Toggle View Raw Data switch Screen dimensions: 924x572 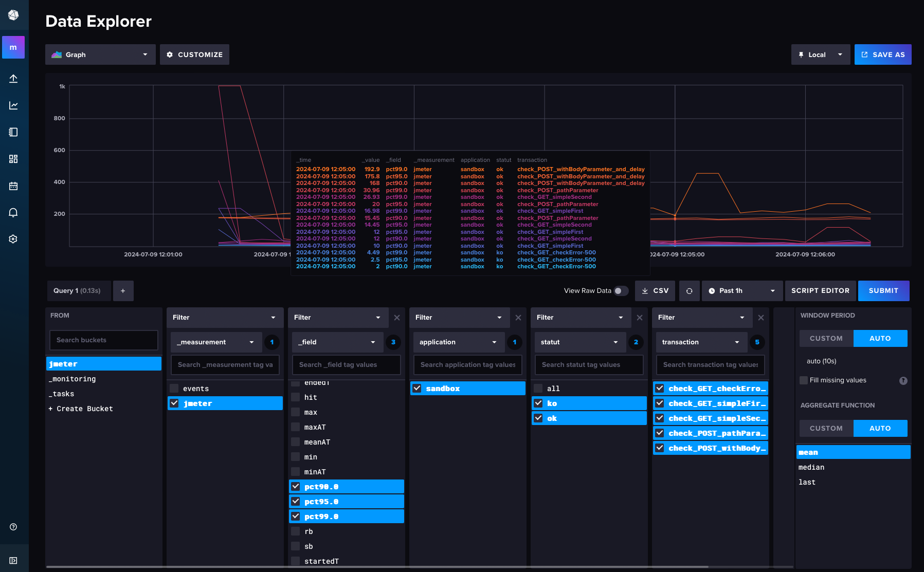(621, 291)
